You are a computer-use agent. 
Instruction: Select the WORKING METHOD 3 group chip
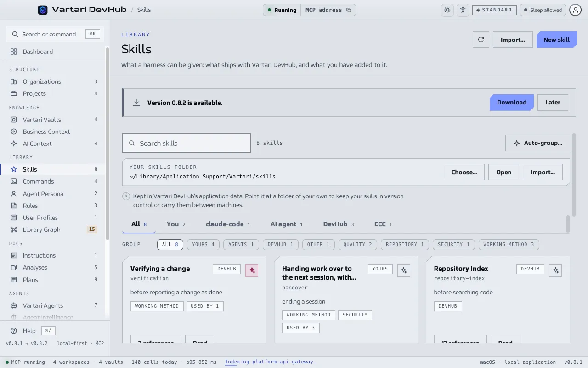click(509, 245)
